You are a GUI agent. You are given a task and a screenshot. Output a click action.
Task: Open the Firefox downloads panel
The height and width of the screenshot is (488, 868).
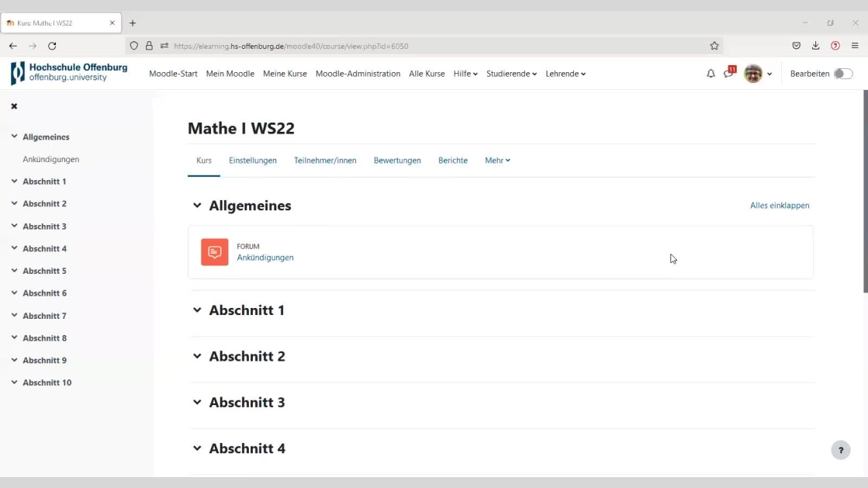click(x=815, y=46)
